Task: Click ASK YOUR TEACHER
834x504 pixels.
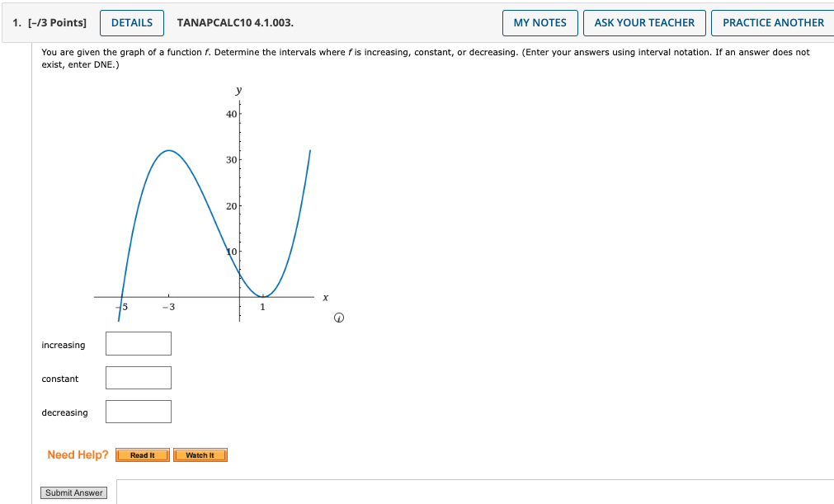Action: pos(644,23)
